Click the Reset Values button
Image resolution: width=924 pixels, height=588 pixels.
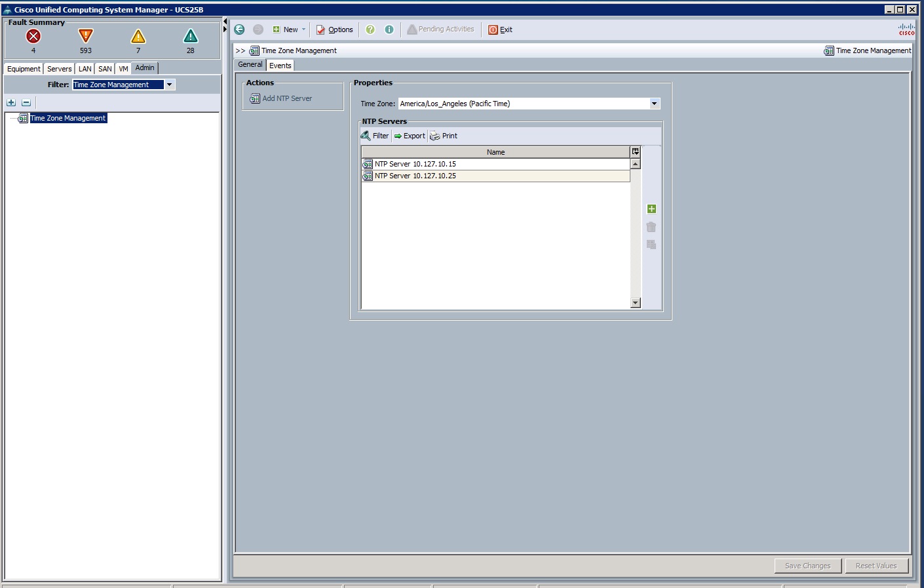click(x=876, y=566)
